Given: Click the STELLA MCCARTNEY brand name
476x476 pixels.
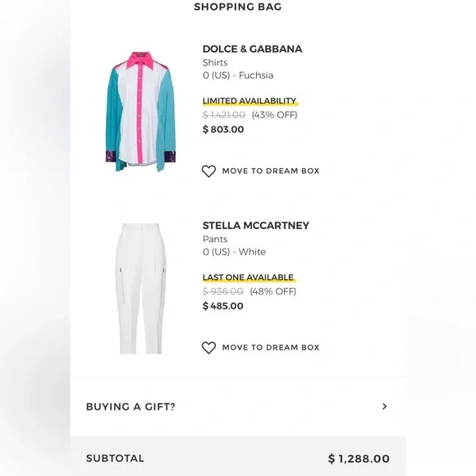Looking at the screenshot, I should (x=256, y=226).
